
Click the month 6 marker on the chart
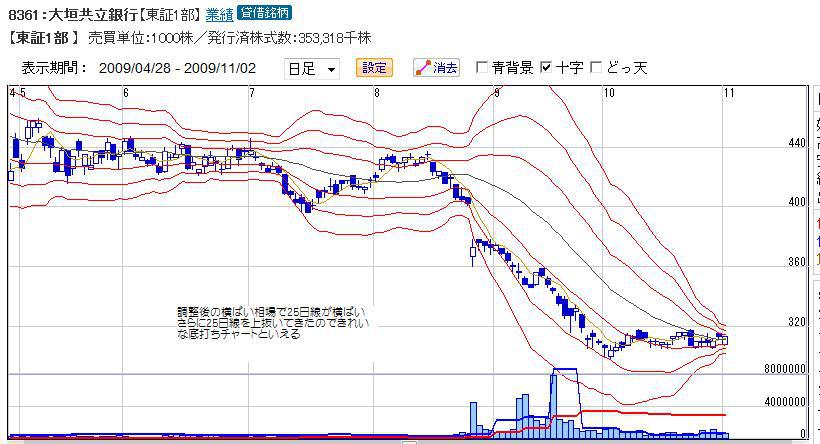tap(126, 93)
